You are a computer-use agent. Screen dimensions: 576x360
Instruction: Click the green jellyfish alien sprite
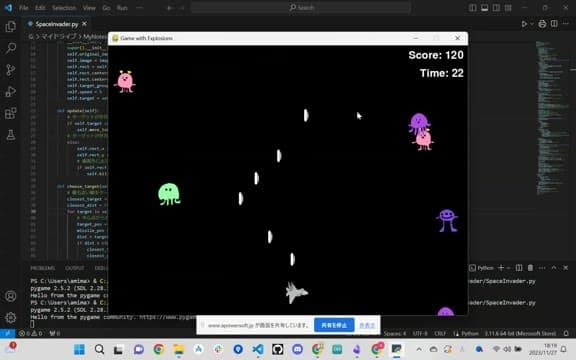click(x=169, y=194)
